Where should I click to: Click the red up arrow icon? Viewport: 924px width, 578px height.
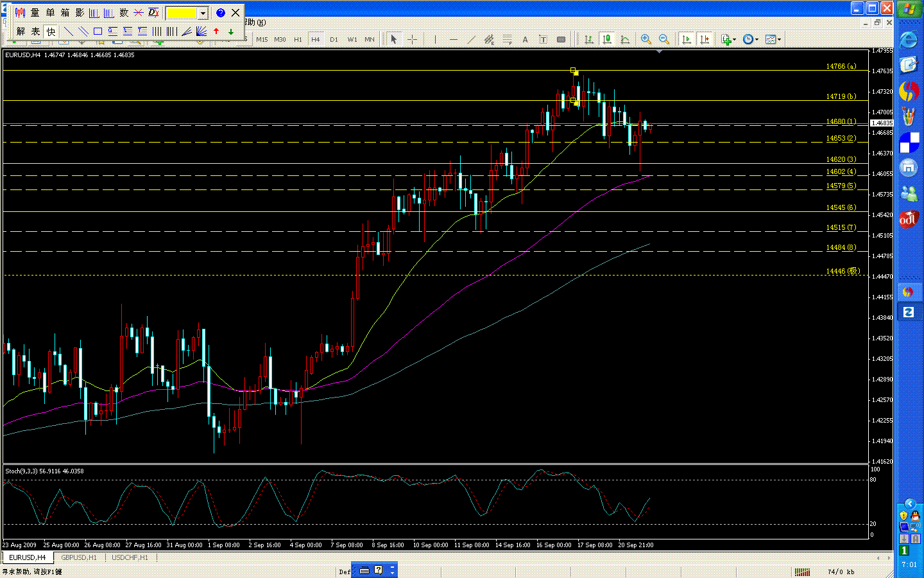[216, 31]
